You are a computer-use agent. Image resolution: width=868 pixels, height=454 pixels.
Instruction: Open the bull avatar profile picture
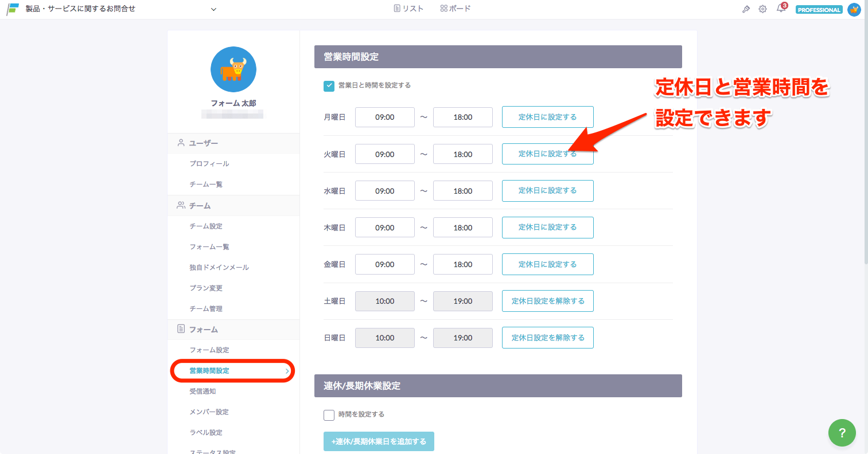pos(233,69)
